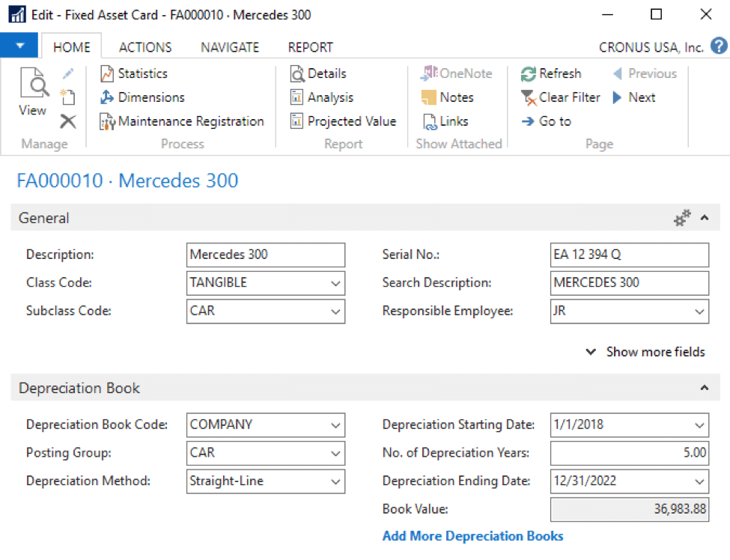Open Dimensions for this fixed asset
Image resolution: width=730 pixels, height=560 pixels.
click(142, 97)
